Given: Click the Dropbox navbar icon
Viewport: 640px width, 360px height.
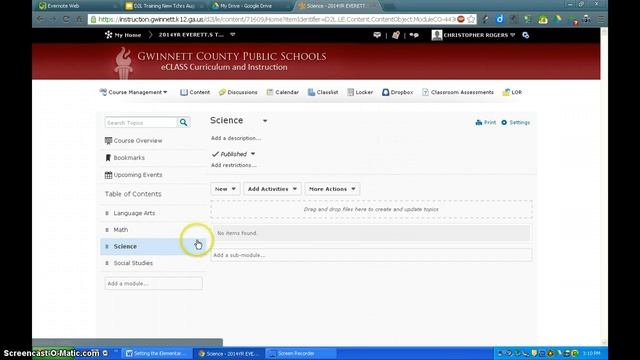Looking at the screenshot, I should click(x=385, y=92).
